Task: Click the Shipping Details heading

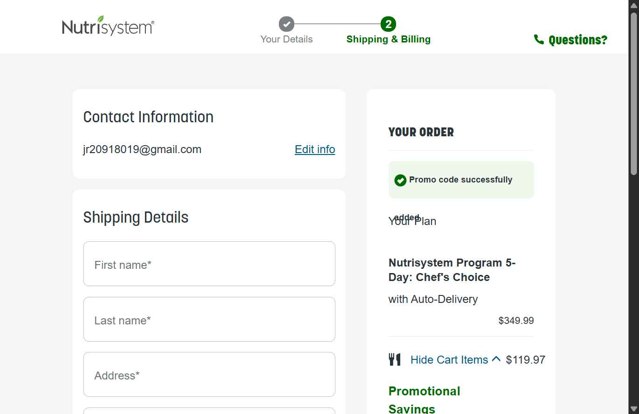Action: 136,217
